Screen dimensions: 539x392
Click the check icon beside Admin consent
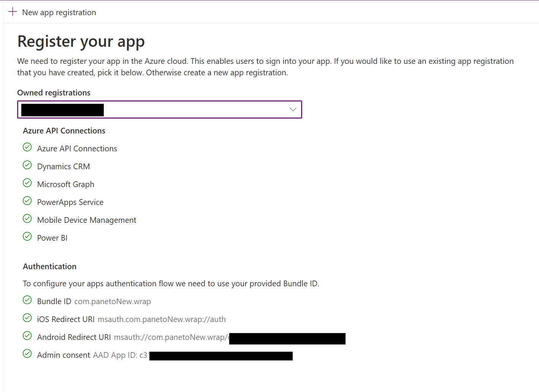(27, 354)
